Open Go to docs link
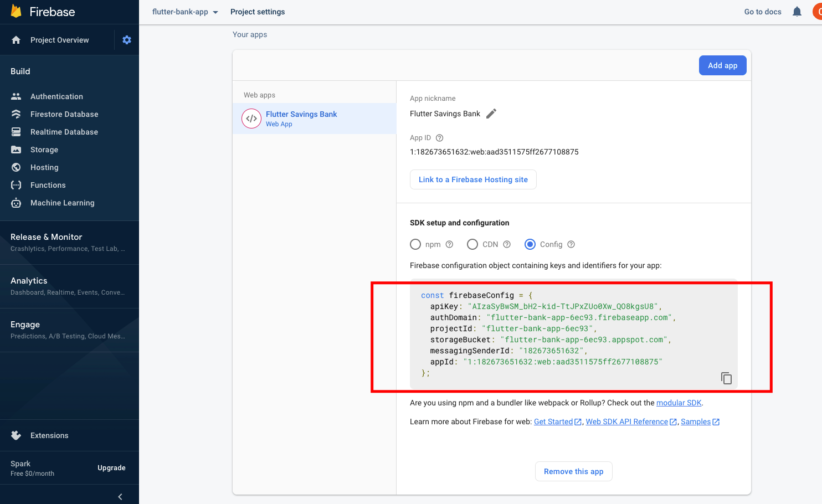Viewport: 822px width, 504px height. click(763, 12)
